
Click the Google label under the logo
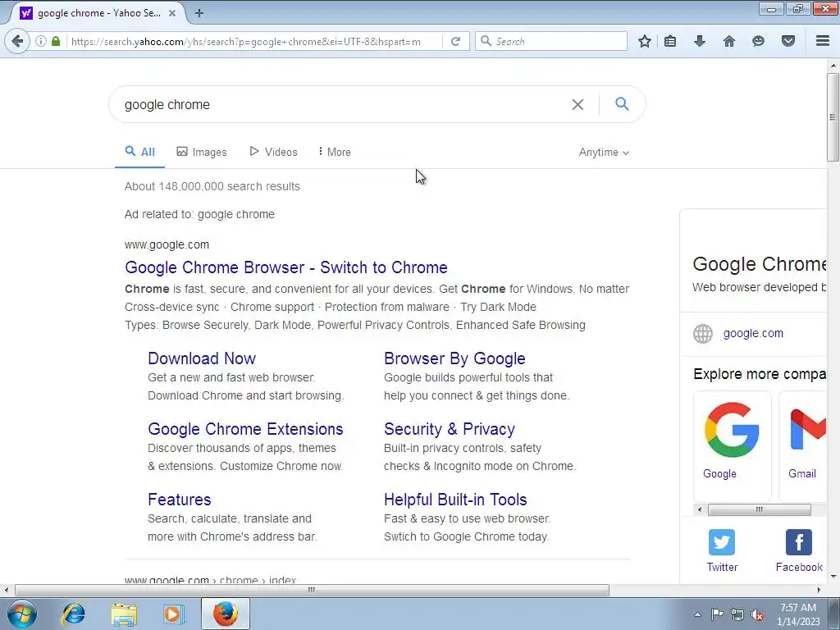pyautogui.click(x=719, y=473)
